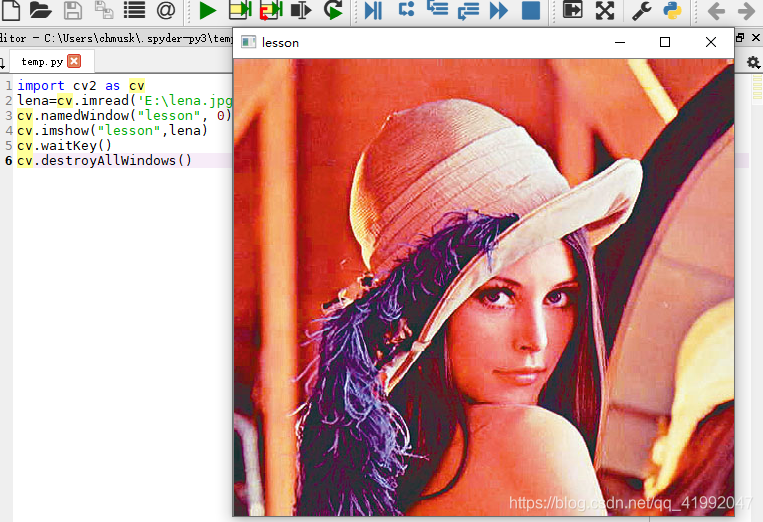Click the 'cv.waitKey()' code line
The image size is (763, 522).
tap(64, 145)
